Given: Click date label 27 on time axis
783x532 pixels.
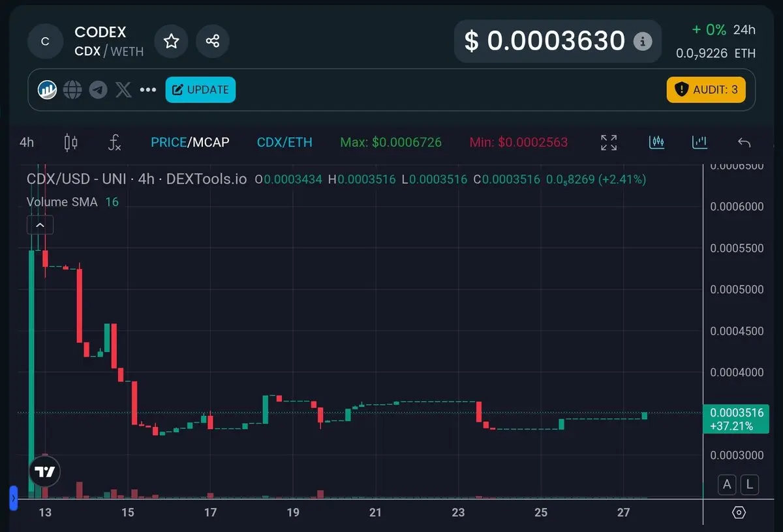Looking at the screenshot, I should [623, 512].
